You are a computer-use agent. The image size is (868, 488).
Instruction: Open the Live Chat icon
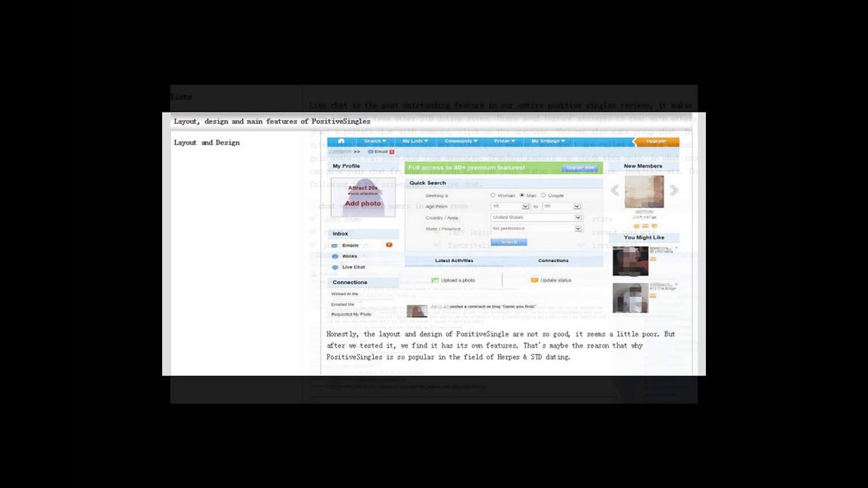(335, 267)
